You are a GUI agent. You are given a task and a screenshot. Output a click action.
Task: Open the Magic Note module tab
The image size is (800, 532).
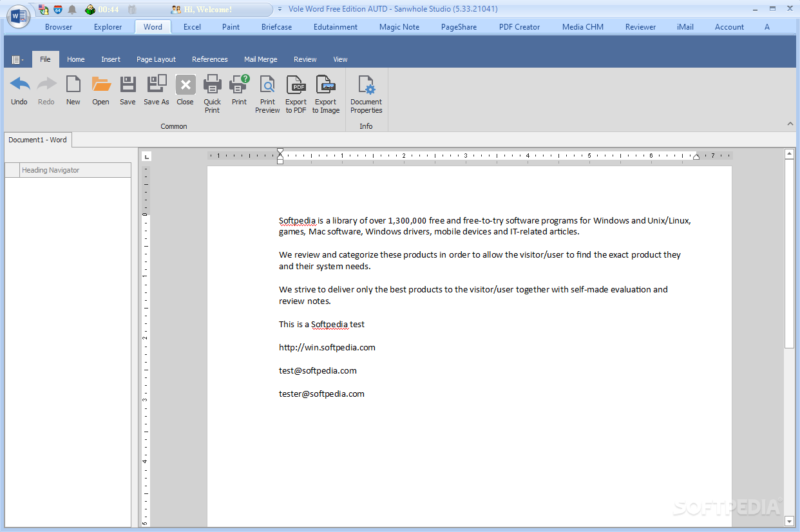click(399, 27)
